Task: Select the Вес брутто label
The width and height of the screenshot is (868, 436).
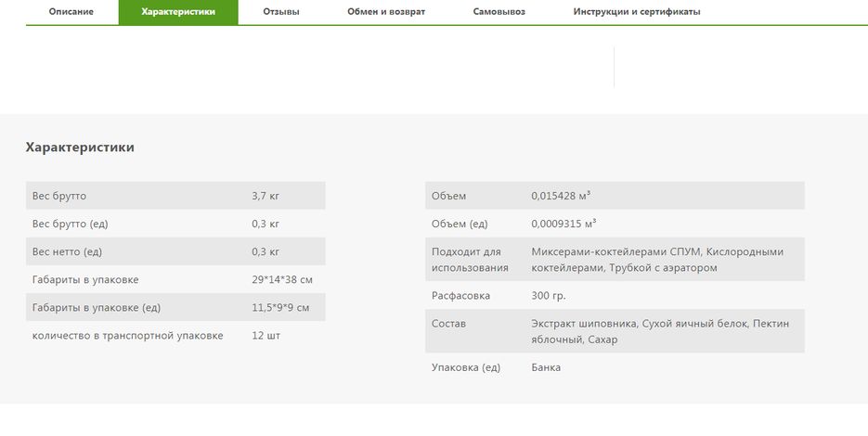Action: (x=59, y=196)
